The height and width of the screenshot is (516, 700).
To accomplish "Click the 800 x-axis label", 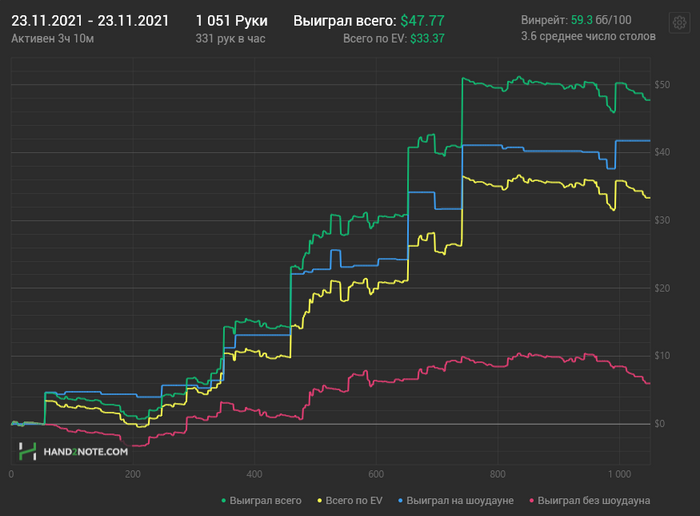I will [498, 474].
